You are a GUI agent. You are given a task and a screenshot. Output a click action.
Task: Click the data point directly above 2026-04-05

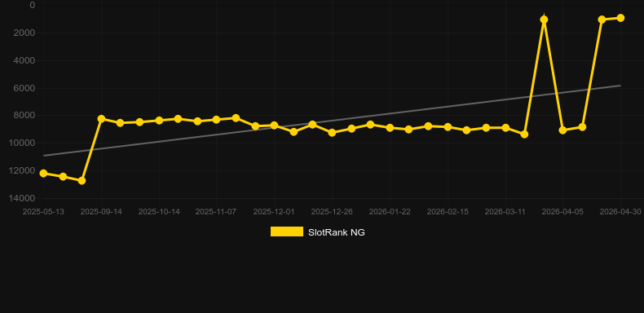tap(562, 130)
